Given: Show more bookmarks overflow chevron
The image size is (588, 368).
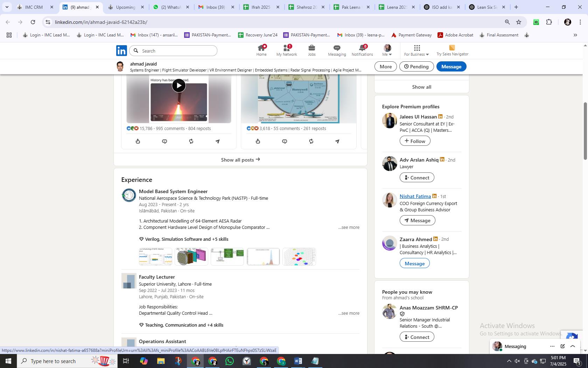Looking at the screenshot, I should [575, 35].
